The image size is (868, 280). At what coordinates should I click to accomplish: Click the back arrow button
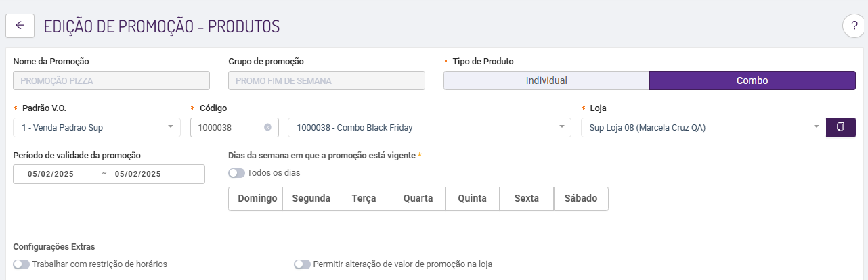pos(20,26)
